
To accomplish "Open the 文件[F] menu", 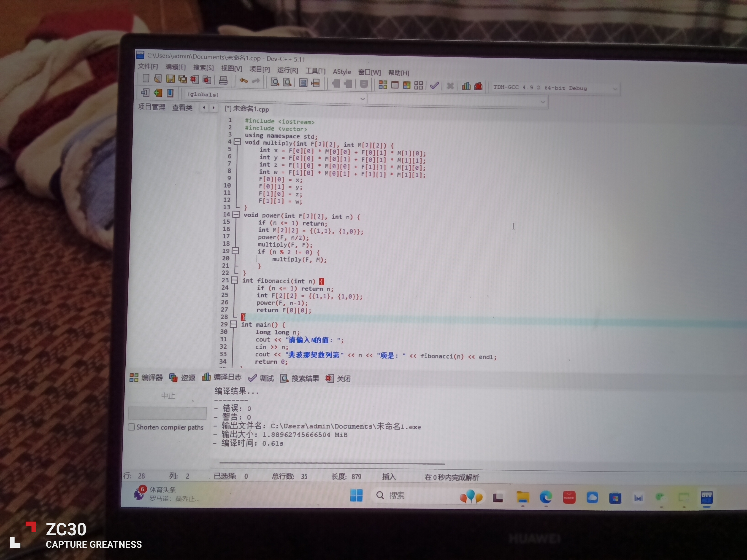I will coord(148,67).
